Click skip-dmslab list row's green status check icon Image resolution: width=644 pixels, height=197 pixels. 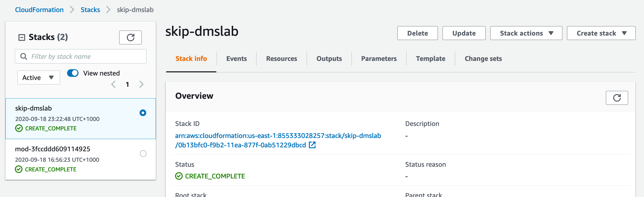[x=19, y=128]
